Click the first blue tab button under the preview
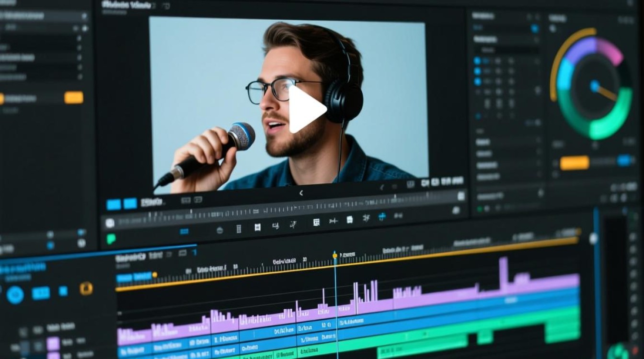The height and width of the screenshot is (359, 644). (114, 204)
